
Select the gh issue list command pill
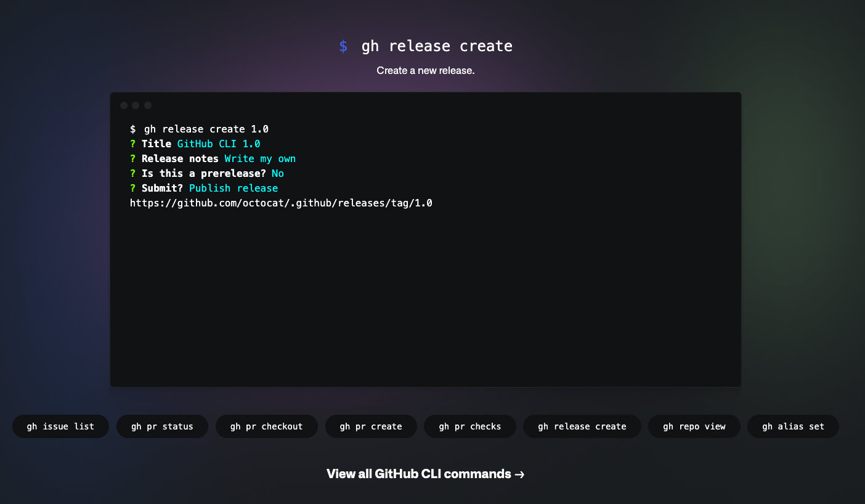60,426
